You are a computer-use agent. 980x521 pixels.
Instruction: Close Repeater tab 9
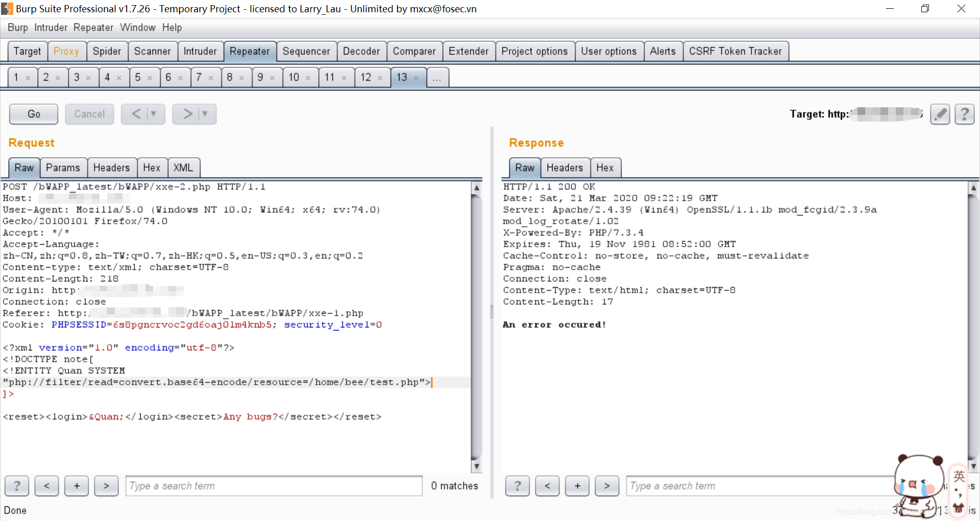(x=272, y=78)
